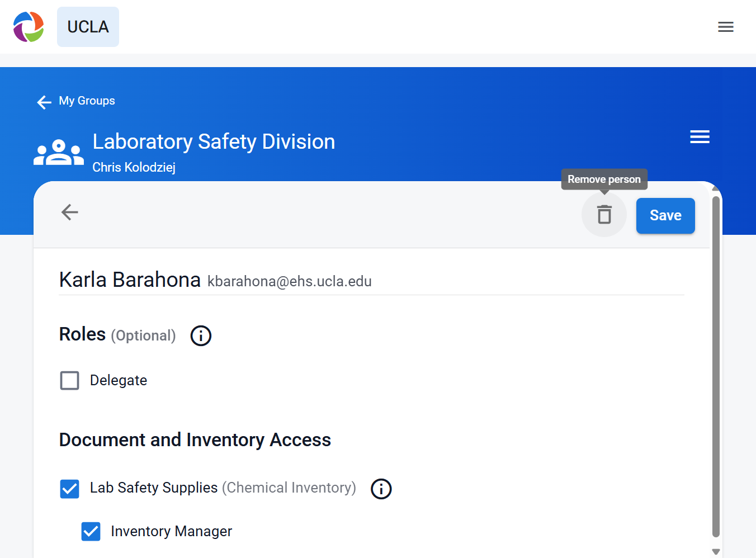Viewport: 756px width, 558px height.
Task: Show info about Roles
Action: tap(201, 335)
